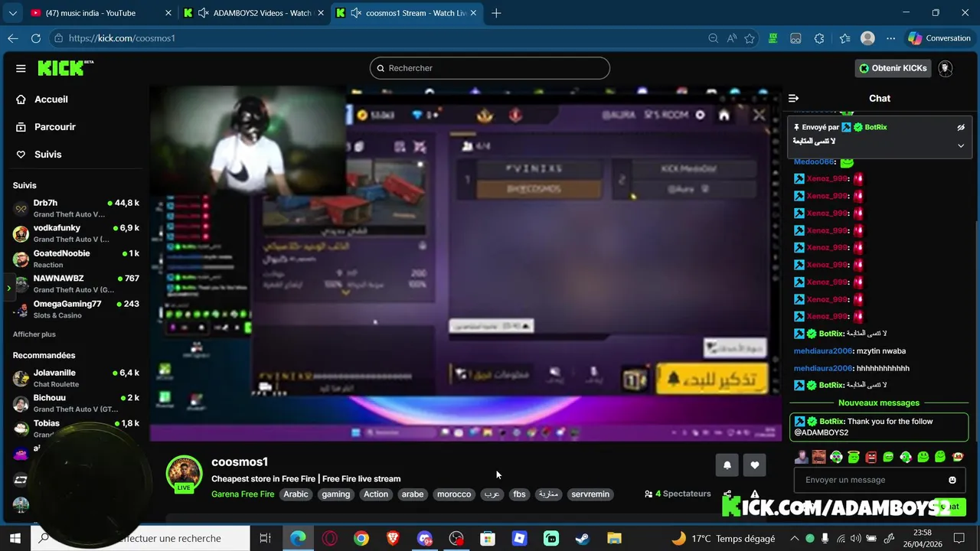Click Obtenir KICKs button
Screen dimensions: 980x551
[x=893, y=68]
